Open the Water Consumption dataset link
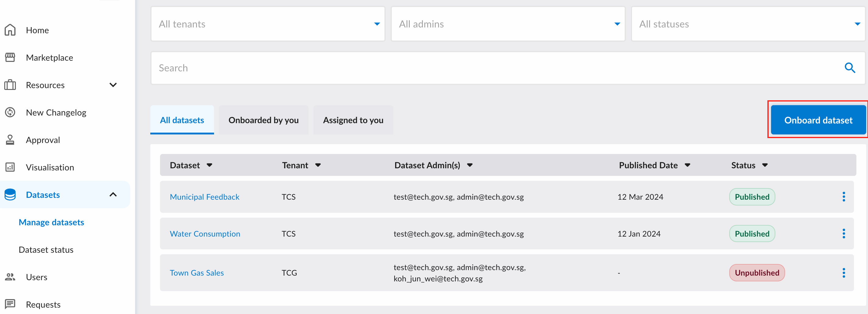The width and height of the screenshot is (868, 314). [x=205, y=234]
